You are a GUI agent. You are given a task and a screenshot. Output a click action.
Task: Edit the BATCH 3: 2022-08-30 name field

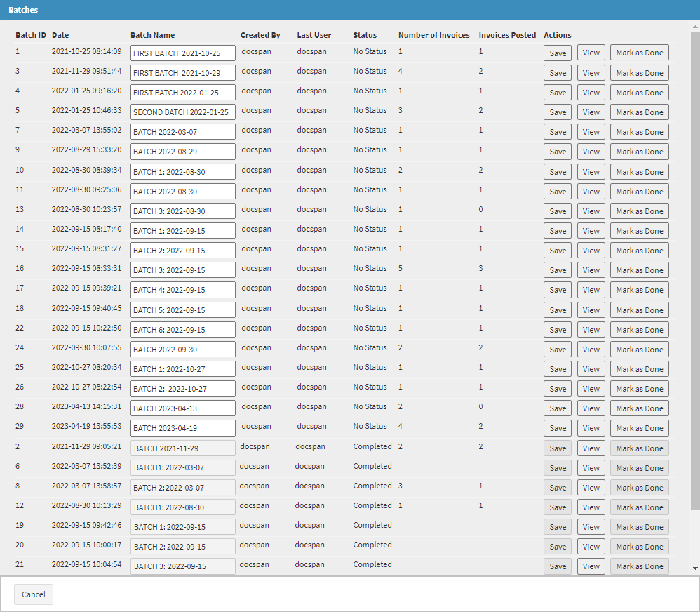[x=182, y=211]
